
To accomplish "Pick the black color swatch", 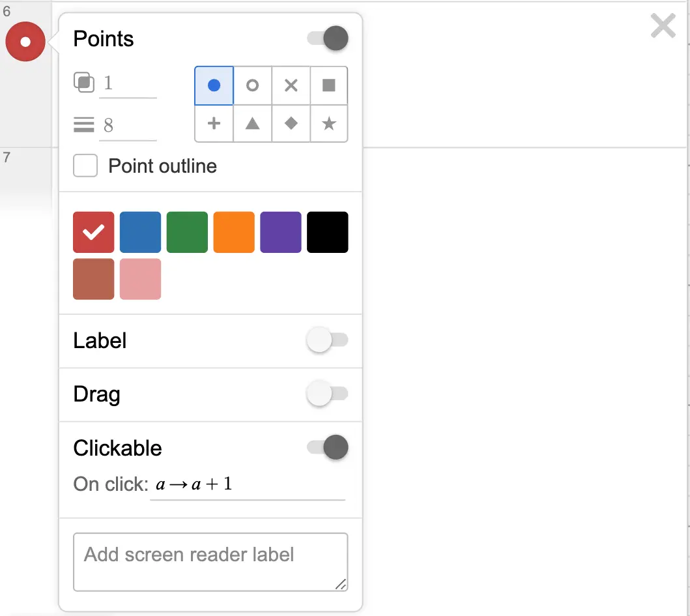I will tap(328, 232).
